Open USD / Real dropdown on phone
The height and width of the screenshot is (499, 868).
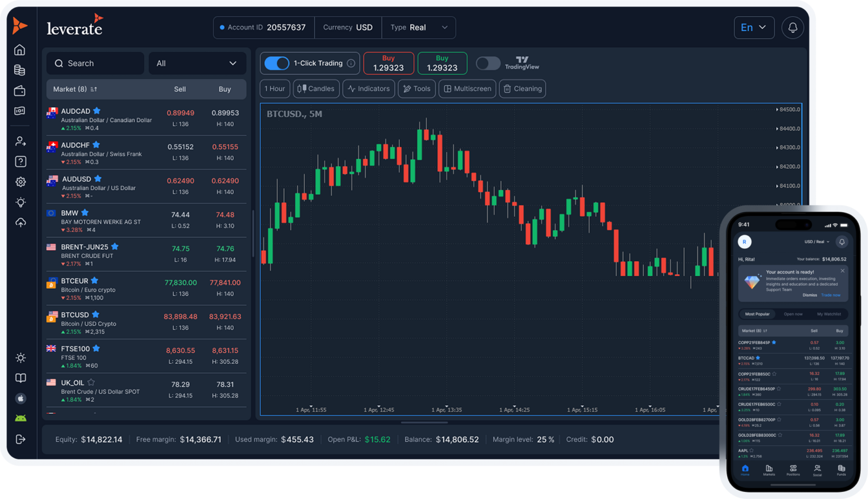(816, 242)
